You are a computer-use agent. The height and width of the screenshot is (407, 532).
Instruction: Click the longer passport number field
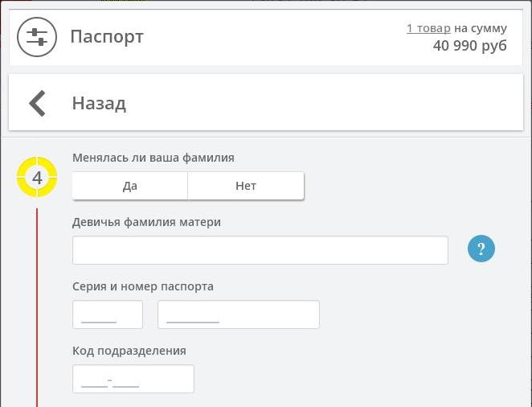click(x=239, y=314)
